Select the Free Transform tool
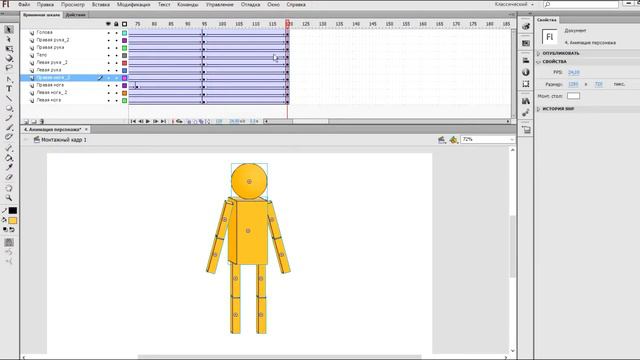Screen dimensions: 640x360 9,49
